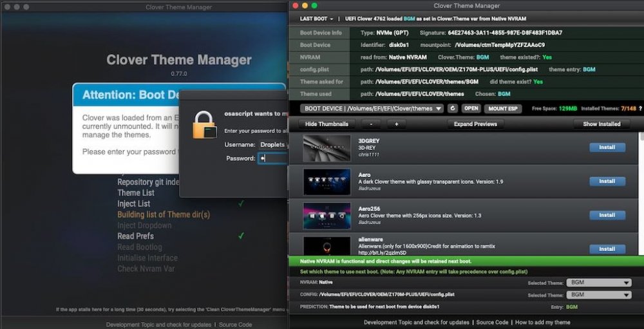The image size is (644, 329).
Task: Click the version number 0.77.0 text
Action: pos(178,74)
